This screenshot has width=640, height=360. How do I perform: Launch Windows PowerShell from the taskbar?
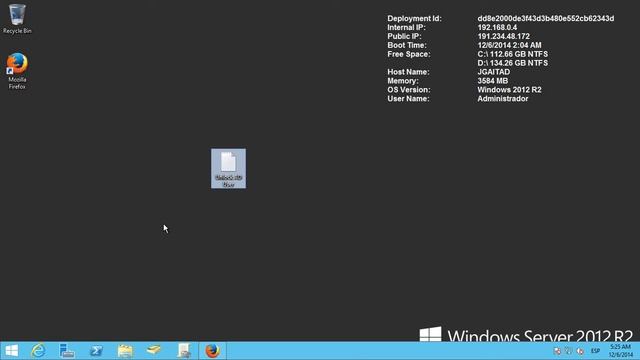(x=96, y=351)
